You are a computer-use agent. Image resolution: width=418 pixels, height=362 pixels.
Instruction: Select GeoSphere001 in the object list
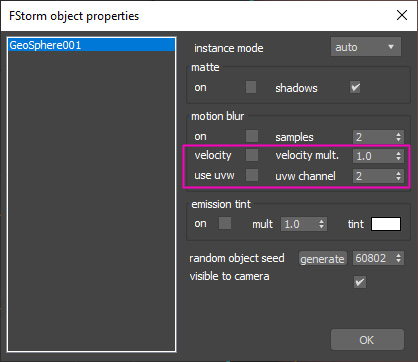pyautogui.click(x=91, y=45)
